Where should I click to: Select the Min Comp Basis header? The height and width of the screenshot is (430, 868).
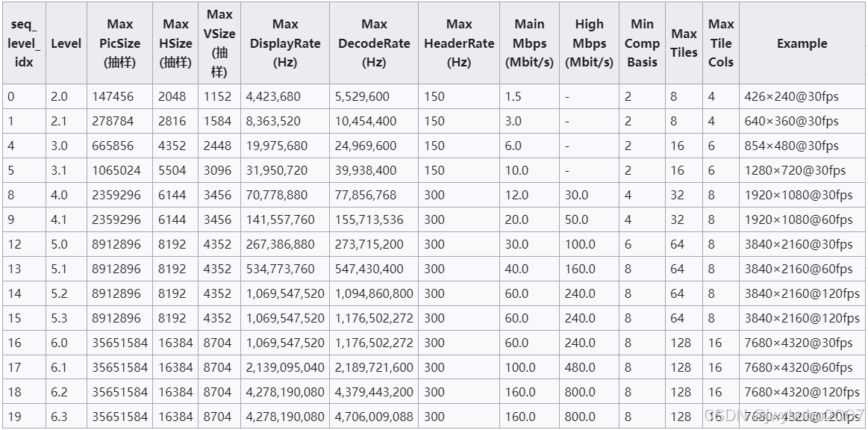[x=642, y=43]
